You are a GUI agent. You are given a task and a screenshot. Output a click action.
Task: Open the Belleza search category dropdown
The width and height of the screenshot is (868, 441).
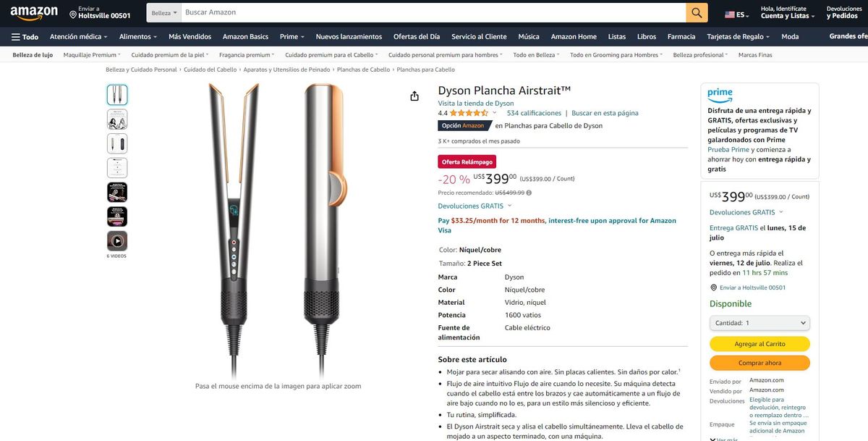coord(164,12)
